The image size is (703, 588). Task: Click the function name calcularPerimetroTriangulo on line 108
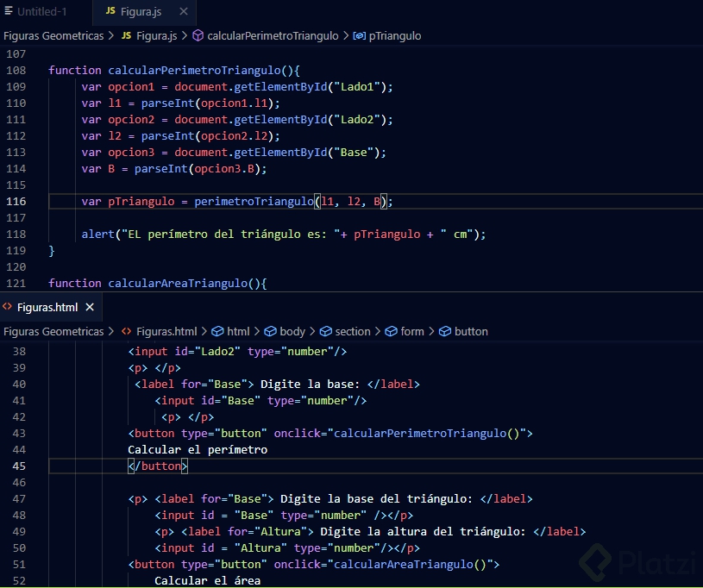coord(194,71)
